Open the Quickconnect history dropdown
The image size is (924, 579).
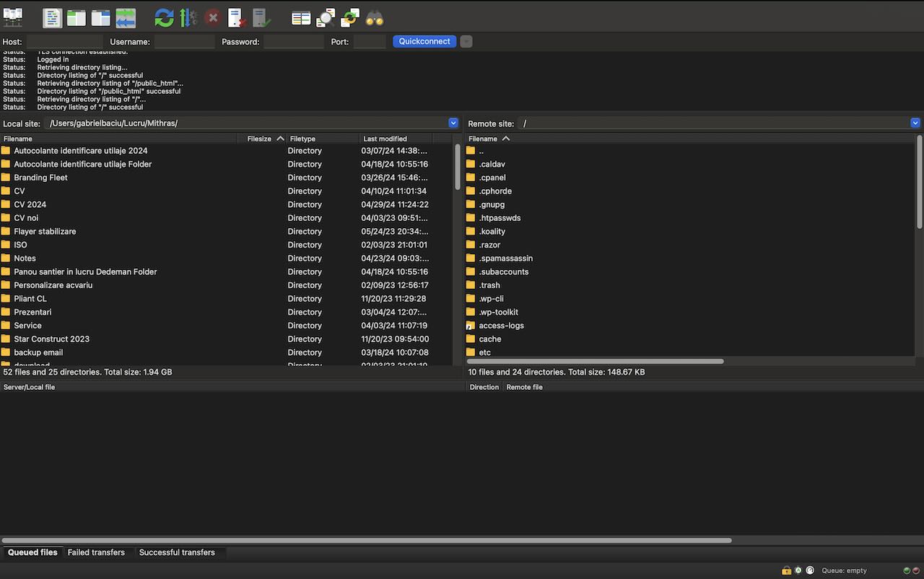466,41
